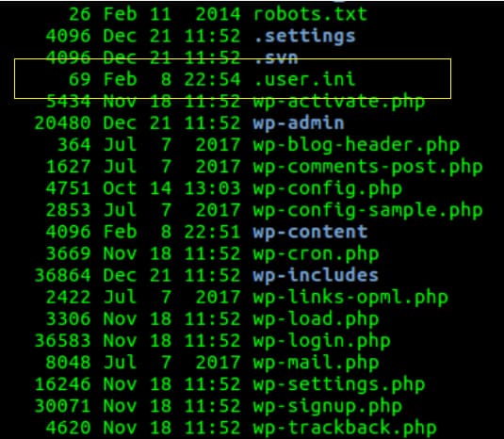Click the wp-content directory name
This screenshot has width=504, height=439.
pyautogui.click(x=310, y=232)
